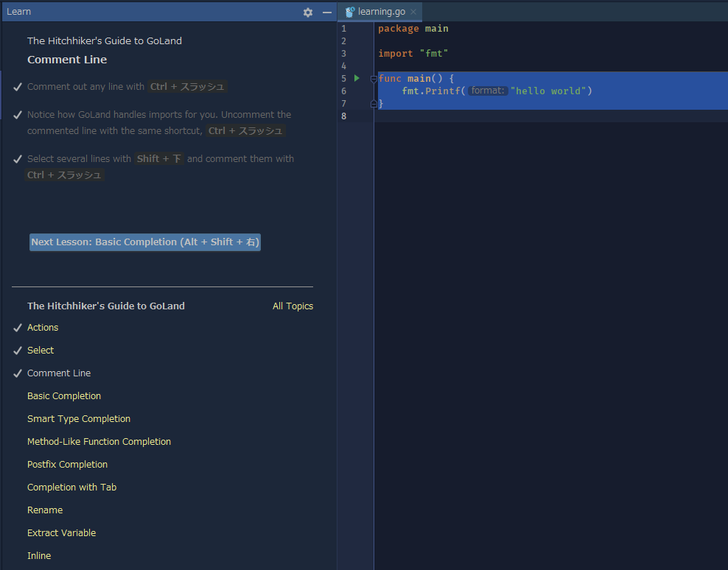Click 'Shift + 下' shortcut label
728x570 pixels.
coord(159,159)
